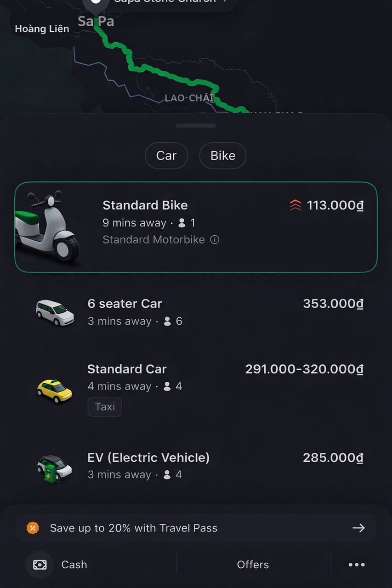Filter rides by Bike
This screenshot has height=588, width=392.
tap(223, 156)
